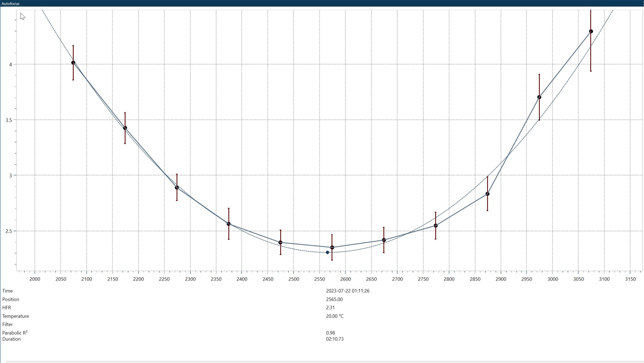Click the x-axis label 2000
644x363 pixels.
[35, 279]
